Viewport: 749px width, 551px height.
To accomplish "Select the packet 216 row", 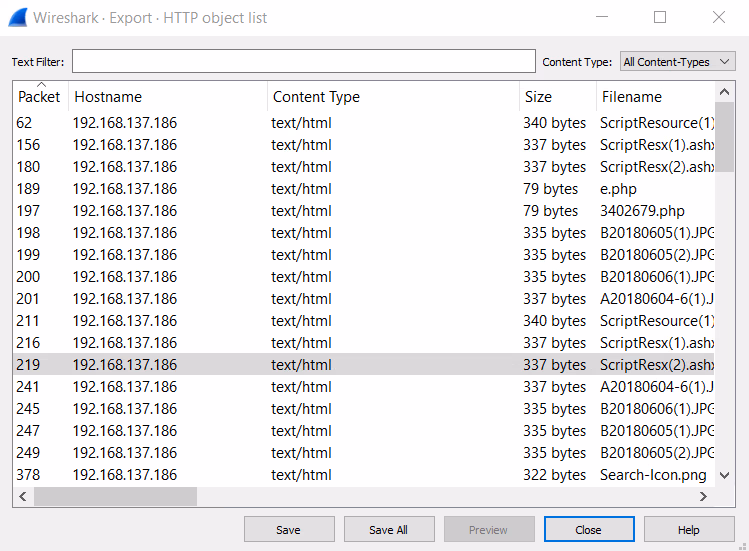I will [364, 343].
